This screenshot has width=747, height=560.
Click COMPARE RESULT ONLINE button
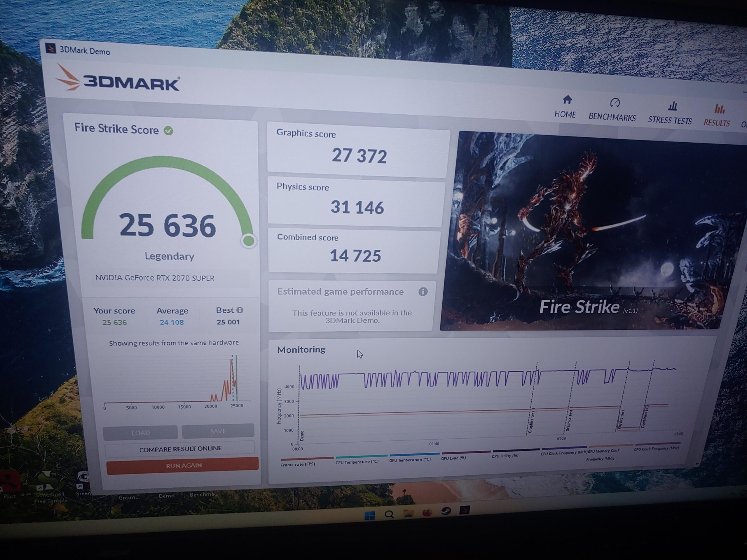tap(180, 449)
